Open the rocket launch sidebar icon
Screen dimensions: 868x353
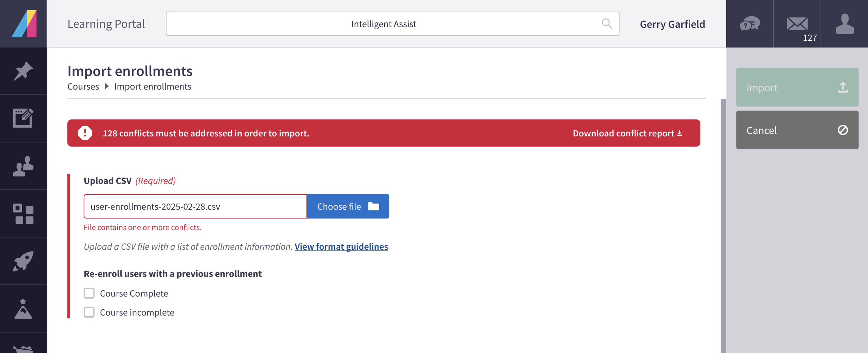(x=23, y=261)
